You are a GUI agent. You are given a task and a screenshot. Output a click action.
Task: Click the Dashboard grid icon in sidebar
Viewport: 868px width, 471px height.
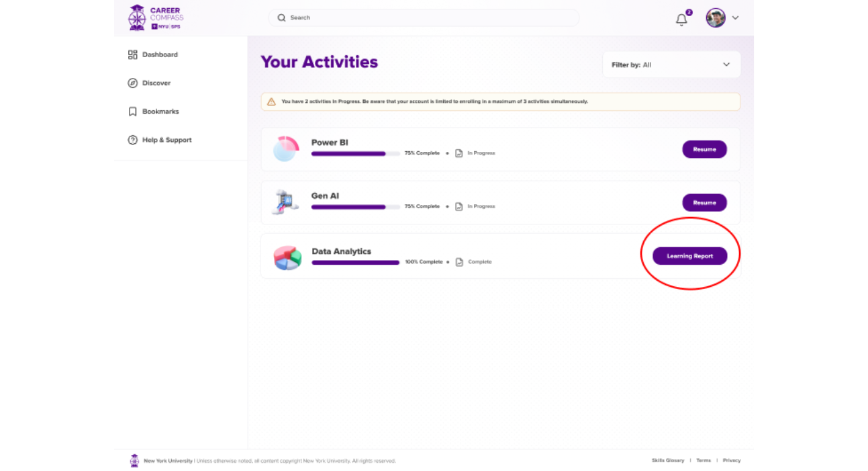133,54
